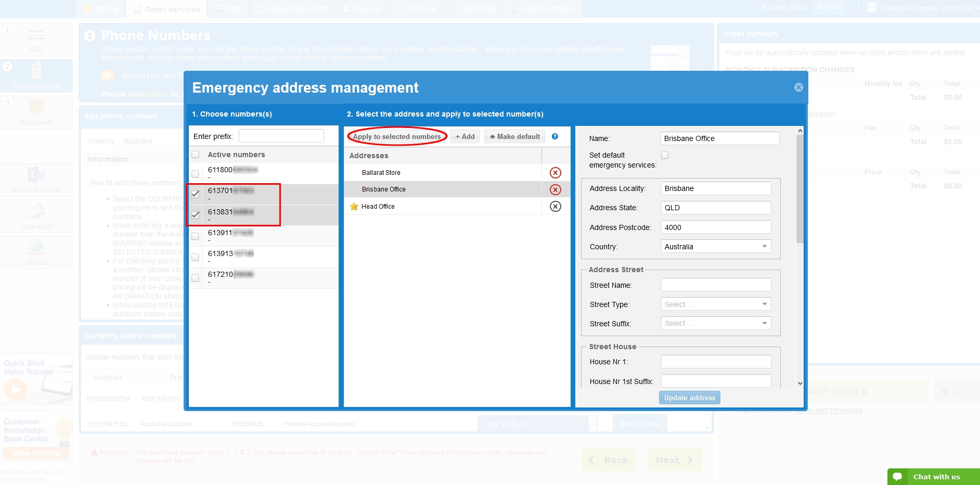
Task: Tick the checkbox for number 611800
Action: (x=196, y=174)
